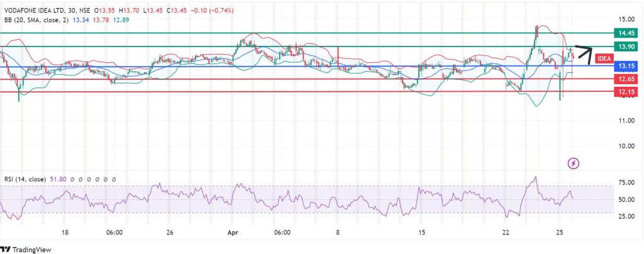Click the RSI value 51.80
This screenshot has height=254, width=644.
(58, 179)
